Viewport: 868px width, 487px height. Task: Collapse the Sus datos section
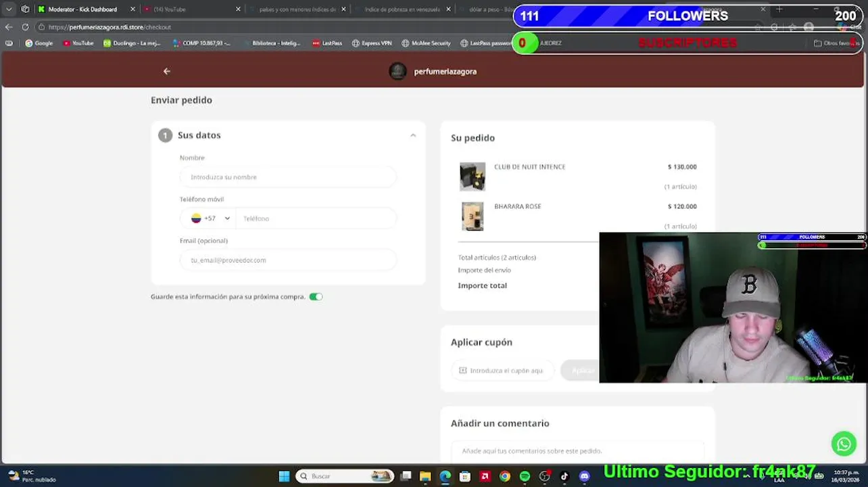tap(413, 135)
